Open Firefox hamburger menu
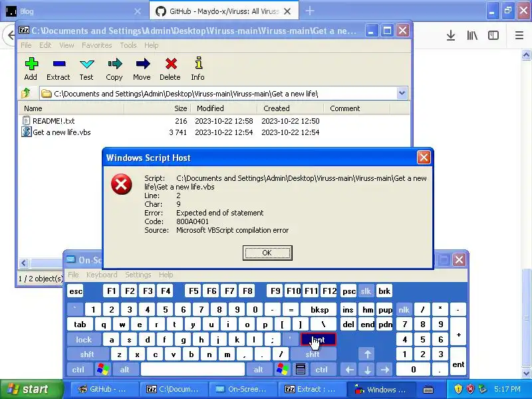Image resolution: width=532 pixels, height=399 pixels. [519, 35]
